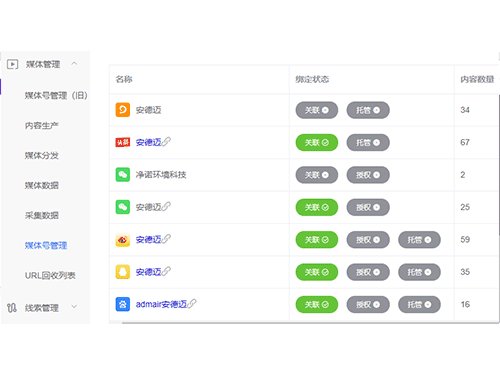Click the content count value 67
The height and width of the screenshot is (375, 500).
[465, 142]
